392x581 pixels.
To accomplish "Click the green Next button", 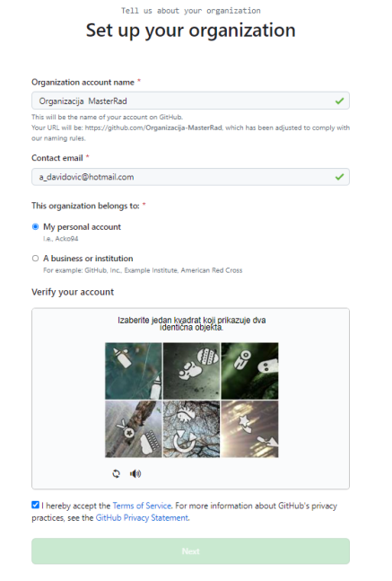I will tap(191, 551).
